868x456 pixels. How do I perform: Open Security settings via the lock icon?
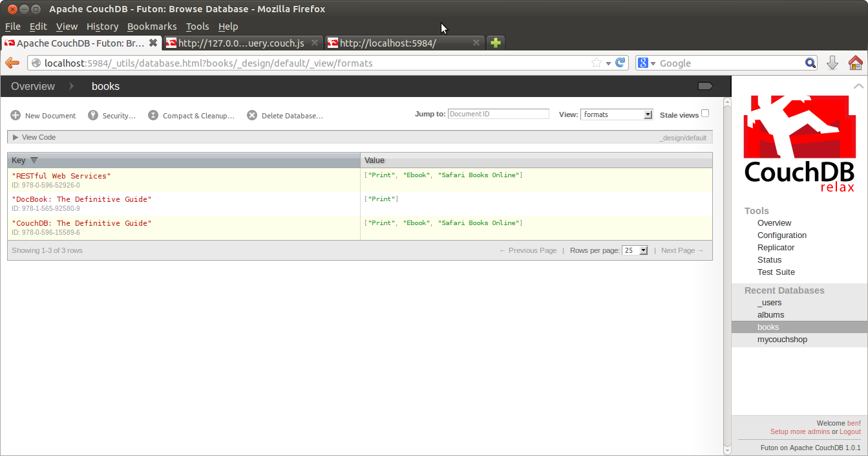[93, 116]
